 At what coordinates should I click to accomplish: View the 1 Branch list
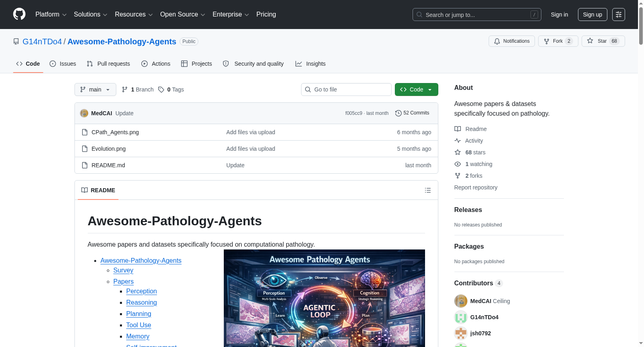click(x=138, y=89)
